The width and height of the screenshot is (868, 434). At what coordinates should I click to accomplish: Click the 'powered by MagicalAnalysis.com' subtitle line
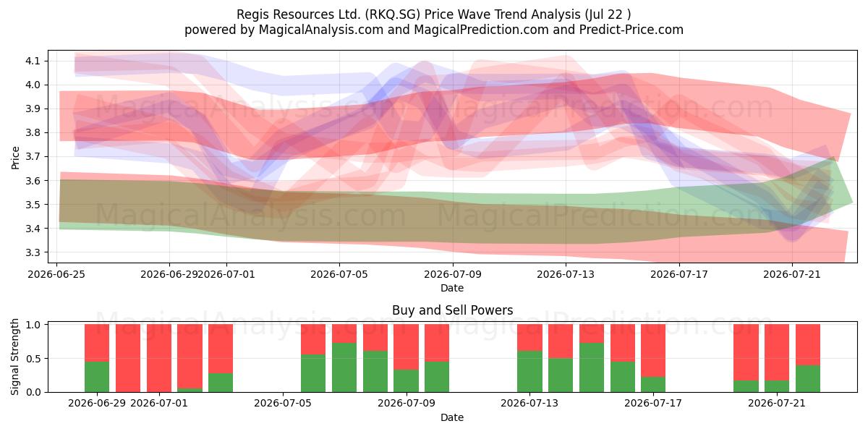pos(434,30)
